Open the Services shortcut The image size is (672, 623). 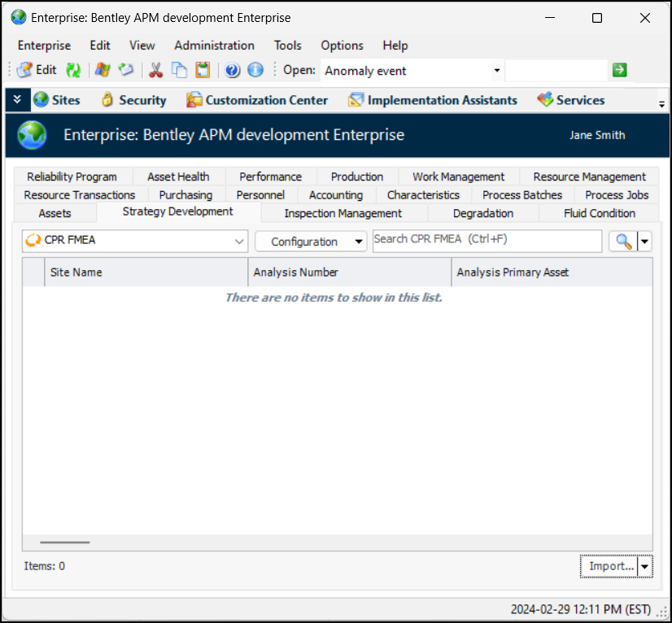[x=571, y=100]
